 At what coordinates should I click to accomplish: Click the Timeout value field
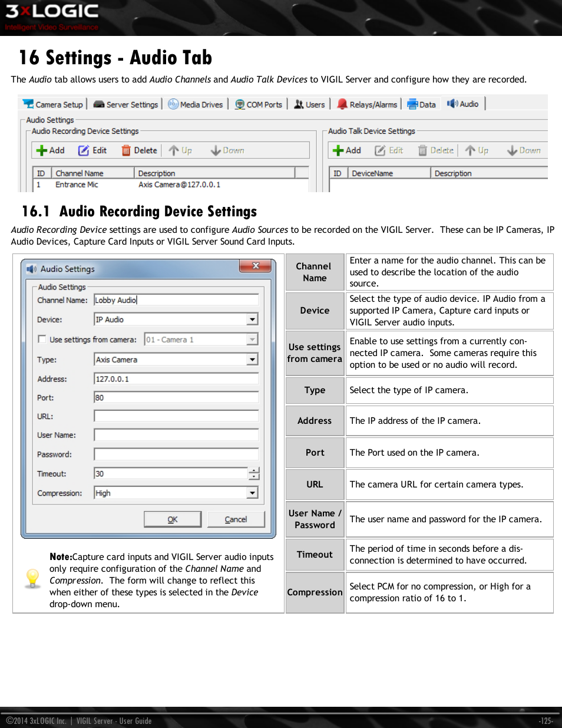171,473
